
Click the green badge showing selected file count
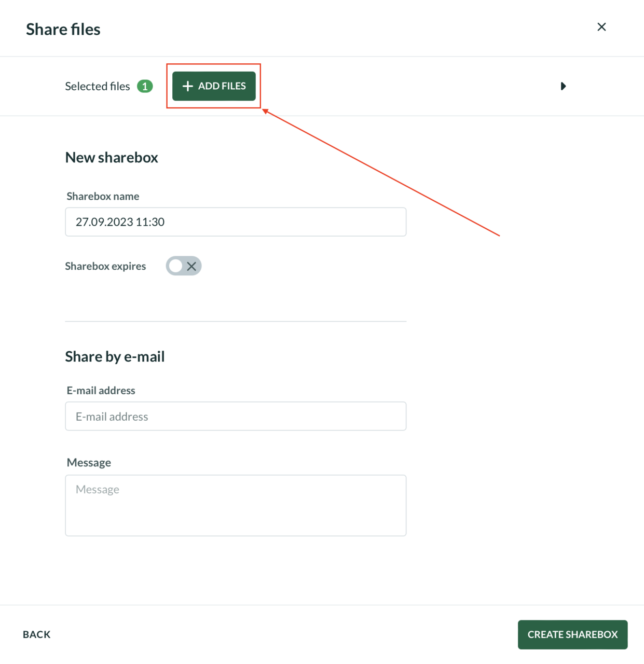[145, 86]
